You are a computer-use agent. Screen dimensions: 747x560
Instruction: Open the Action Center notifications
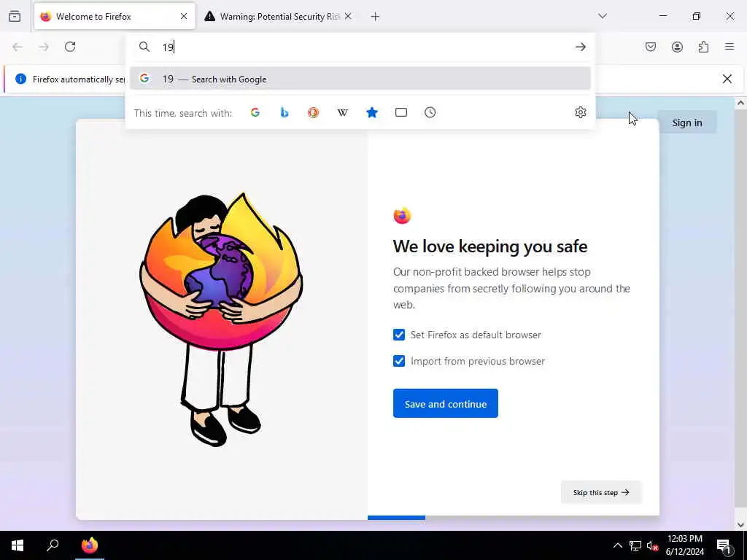point(724,545)
